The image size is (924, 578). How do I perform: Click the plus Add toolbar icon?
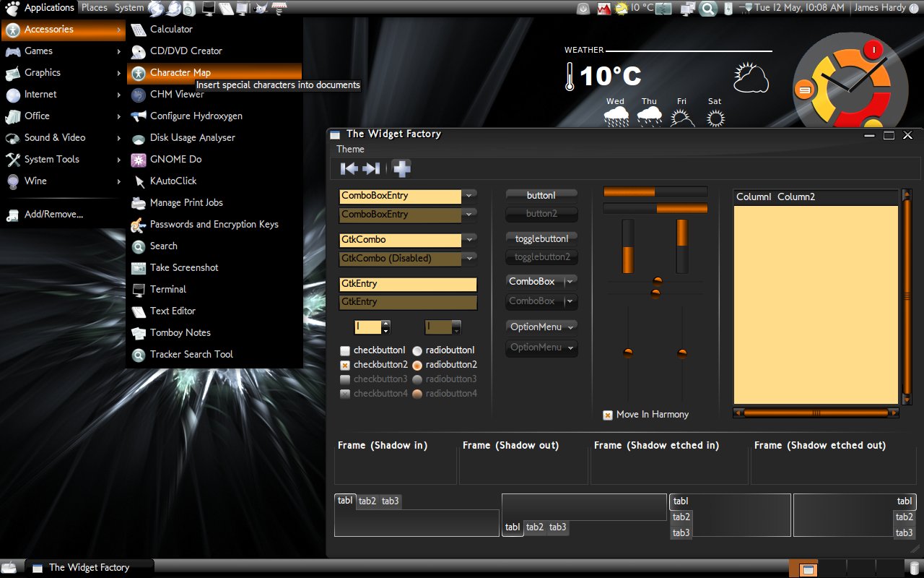click(402, 168)
